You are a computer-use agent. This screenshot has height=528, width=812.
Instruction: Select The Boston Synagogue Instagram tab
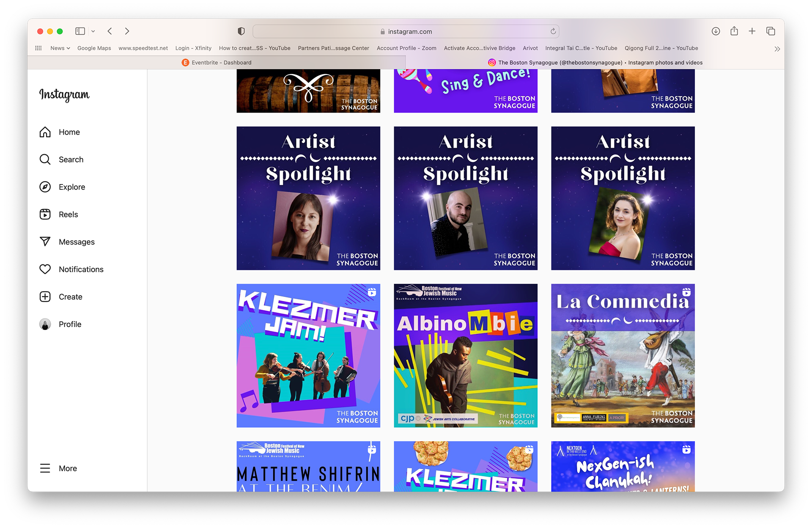tap(595, 63)
